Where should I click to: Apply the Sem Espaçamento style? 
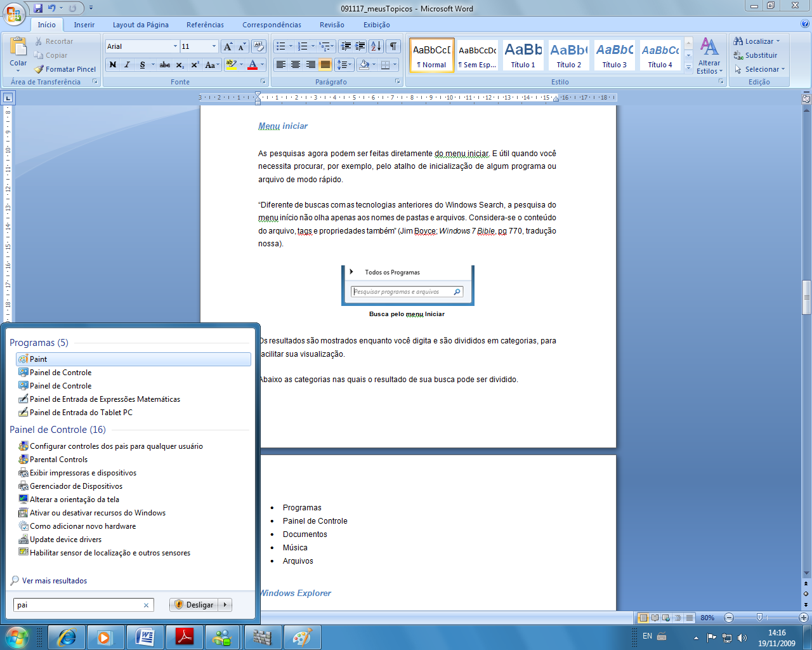point(478,55)
